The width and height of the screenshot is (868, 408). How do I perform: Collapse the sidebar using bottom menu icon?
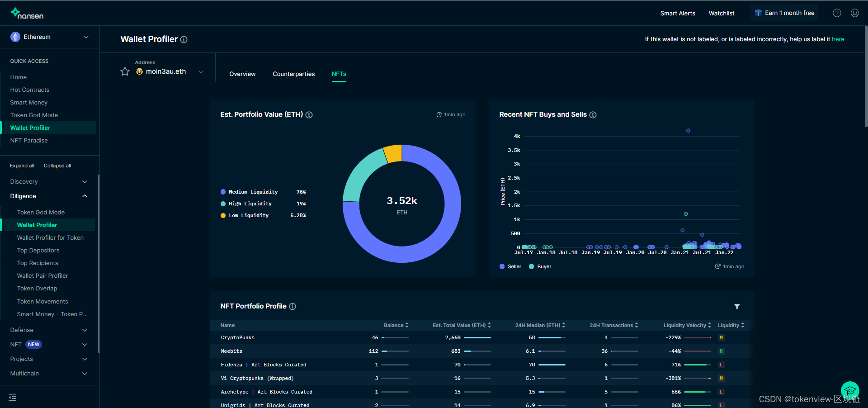13,397
